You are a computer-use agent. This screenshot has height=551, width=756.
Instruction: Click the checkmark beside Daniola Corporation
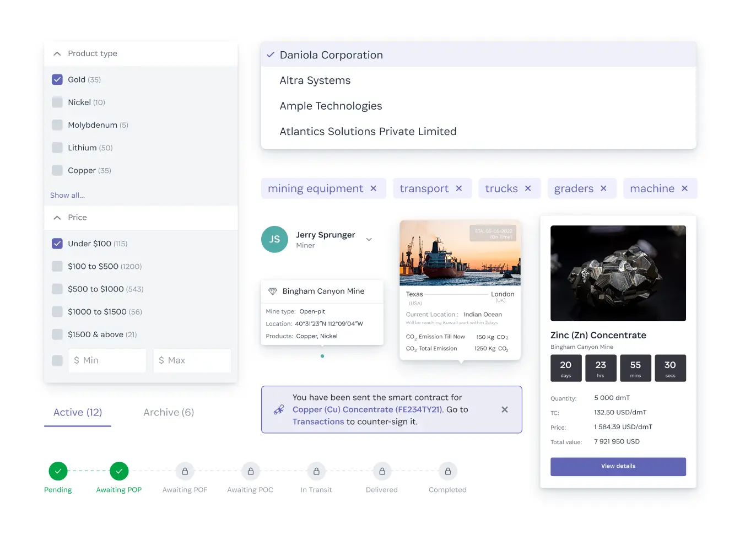click(x=271, y=55)
